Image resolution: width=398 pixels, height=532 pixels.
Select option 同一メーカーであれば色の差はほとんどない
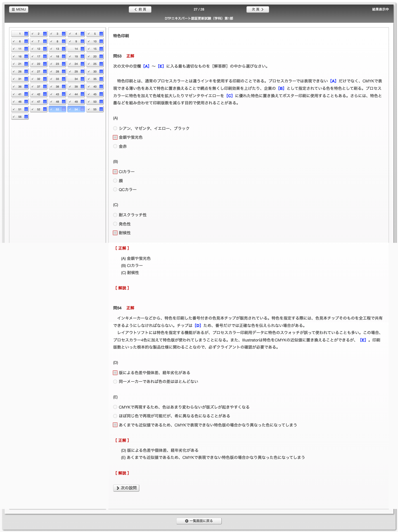point(115,382)
